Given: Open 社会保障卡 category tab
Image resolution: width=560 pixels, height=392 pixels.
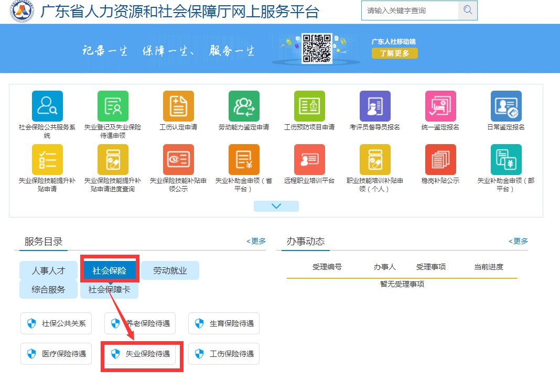Looking at the screenshot, I should tap(109, 289).
